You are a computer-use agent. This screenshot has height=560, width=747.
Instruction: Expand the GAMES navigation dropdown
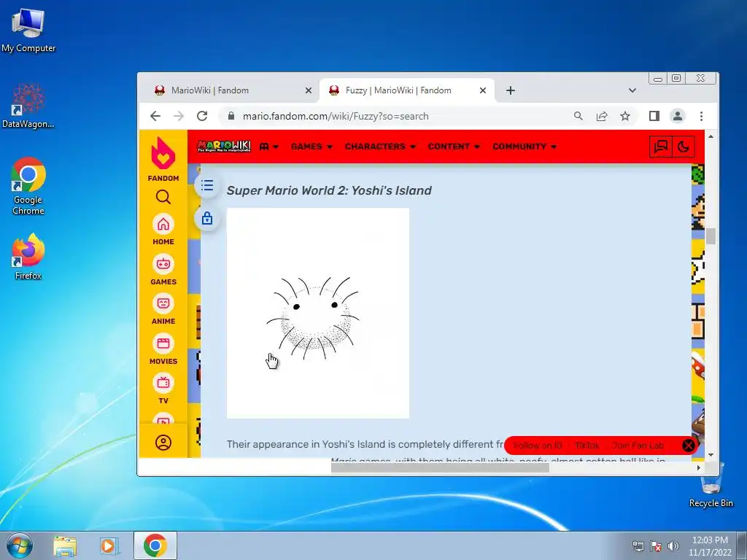pyautogui.click(x=311, y=147)
